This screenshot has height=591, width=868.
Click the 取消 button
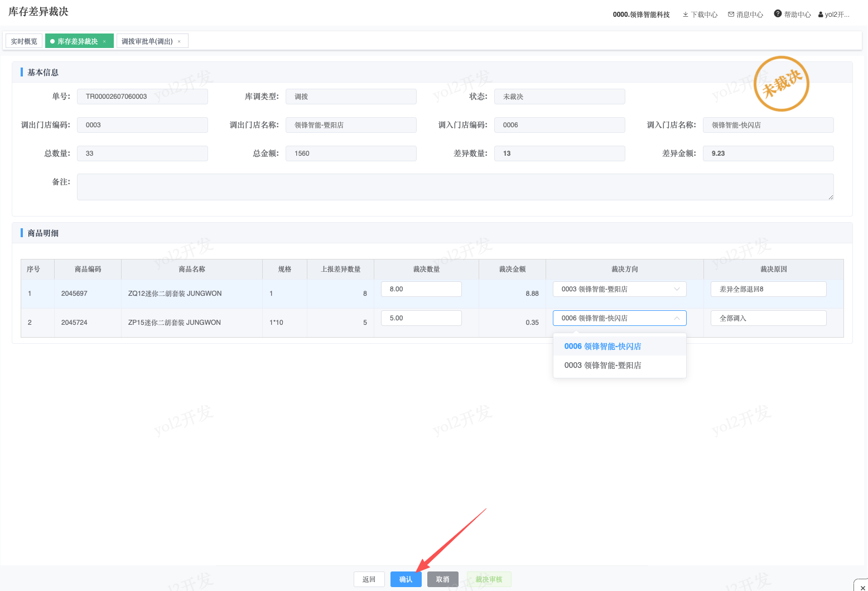point(443,579)
